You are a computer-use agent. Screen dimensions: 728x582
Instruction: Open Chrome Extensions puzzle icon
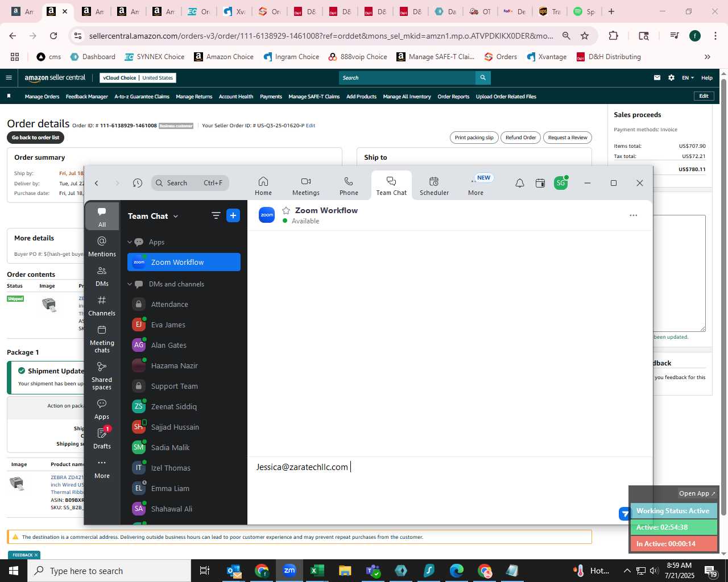pyautogui.click(x=613, y=36)
